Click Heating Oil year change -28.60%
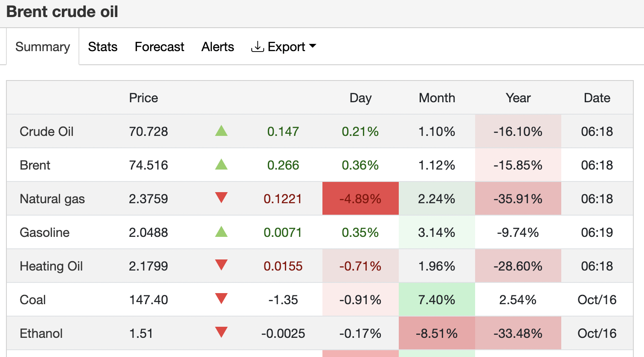644x357 pixels. (518, 266)
